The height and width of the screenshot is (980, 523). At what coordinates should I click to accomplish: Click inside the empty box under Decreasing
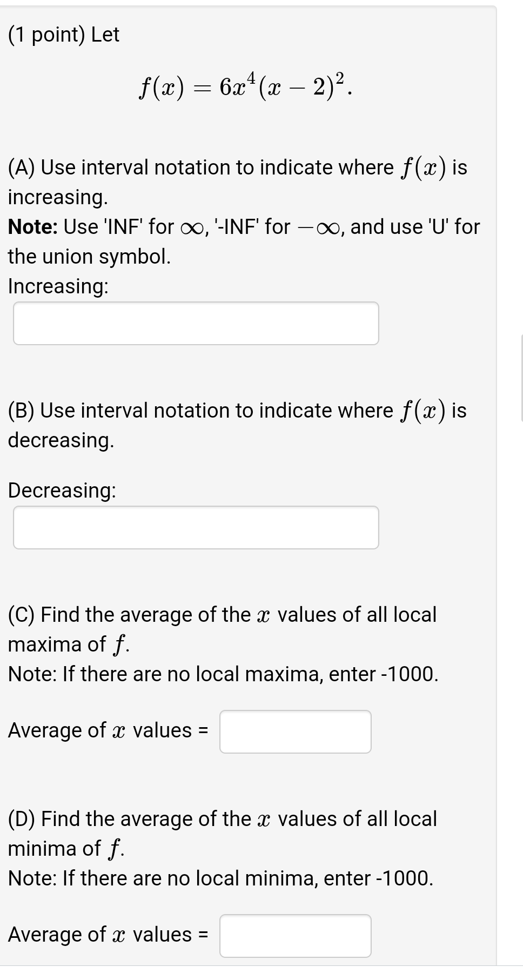tap(196, 527)
